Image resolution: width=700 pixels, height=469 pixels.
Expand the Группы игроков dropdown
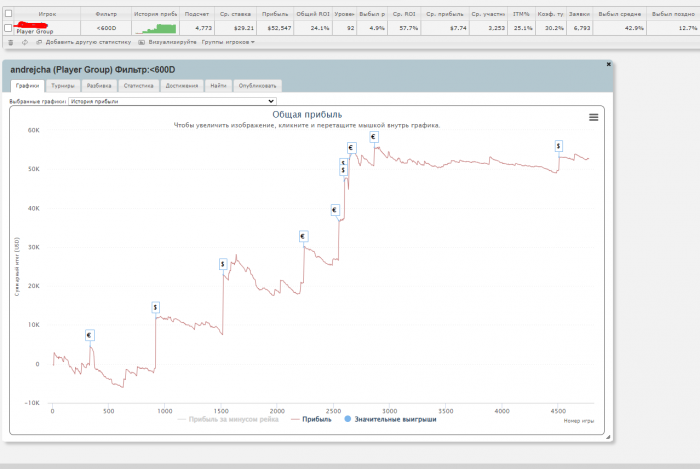229,42
